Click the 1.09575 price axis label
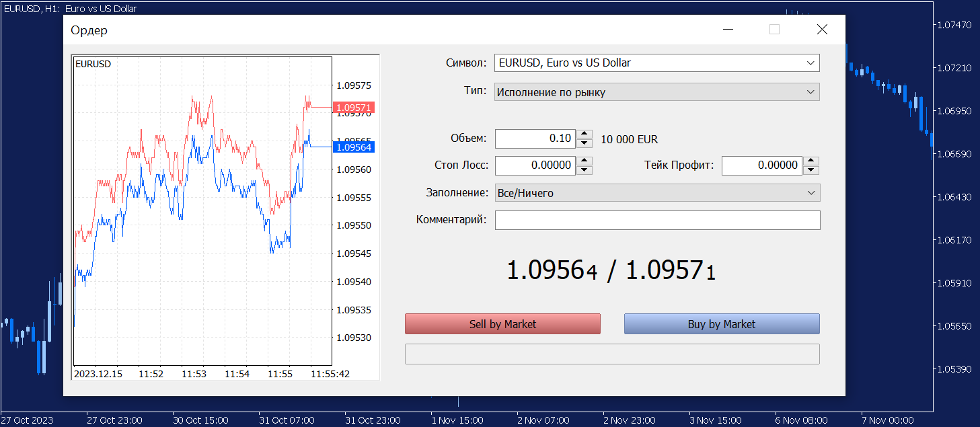The image size is (980, 427). (354, 85)
